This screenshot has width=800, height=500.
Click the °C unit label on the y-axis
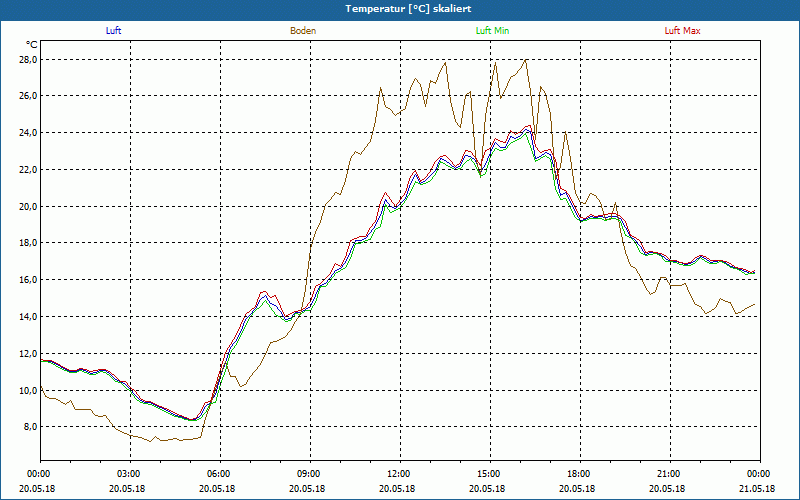point(32,45)
